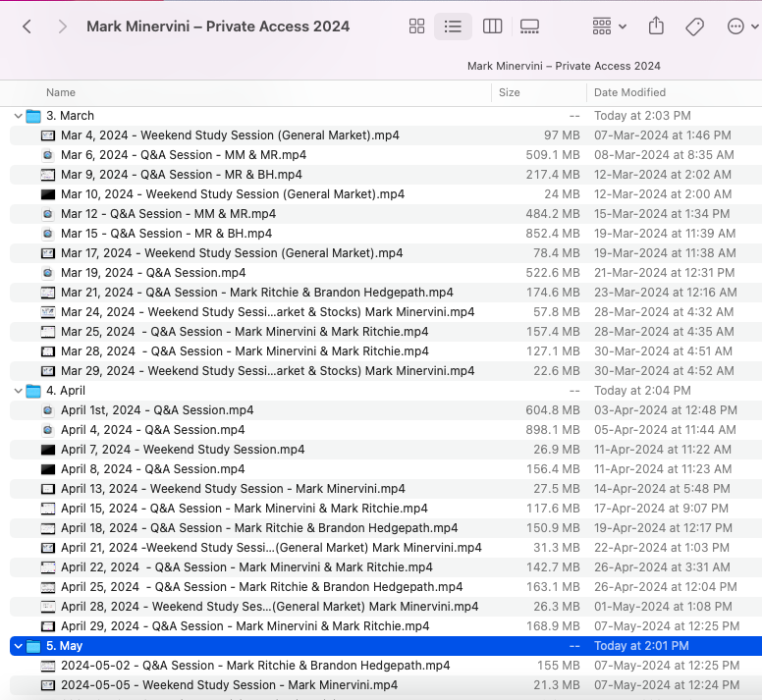762x700 pixels.
Task: Click the Mar 10, 2024 video thumbnail icon
Action: (47, 194)
